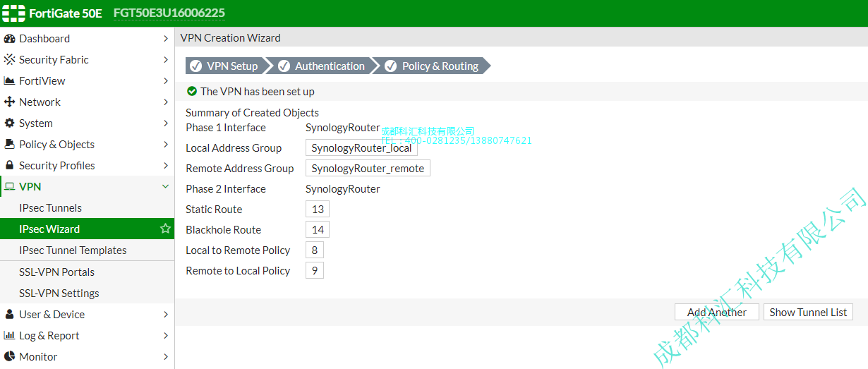Click the Monitor pie chart icon
The height and width of the screenshot is (369, 868).
(10, 357)
